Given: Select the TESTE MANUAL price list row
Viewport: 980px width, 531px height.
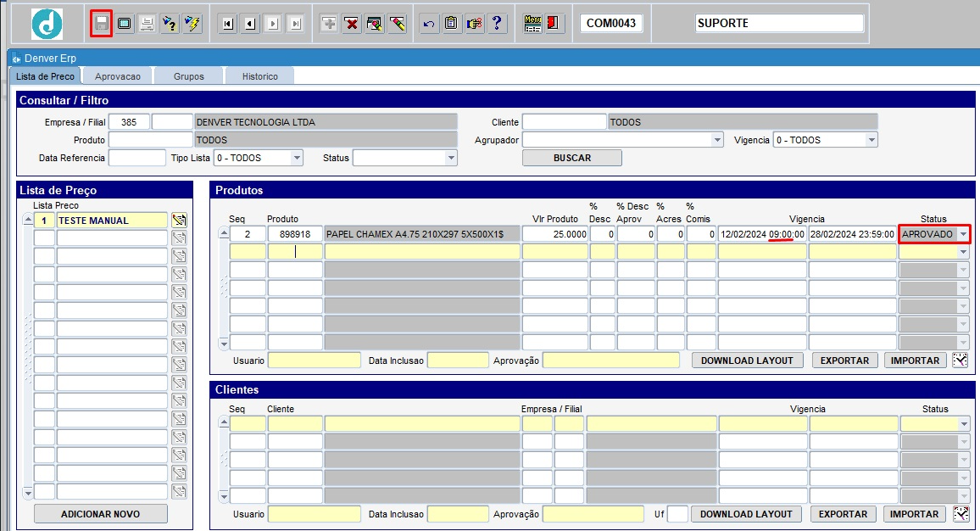Looking at the screenshot, I should click(x=112, y=221).
